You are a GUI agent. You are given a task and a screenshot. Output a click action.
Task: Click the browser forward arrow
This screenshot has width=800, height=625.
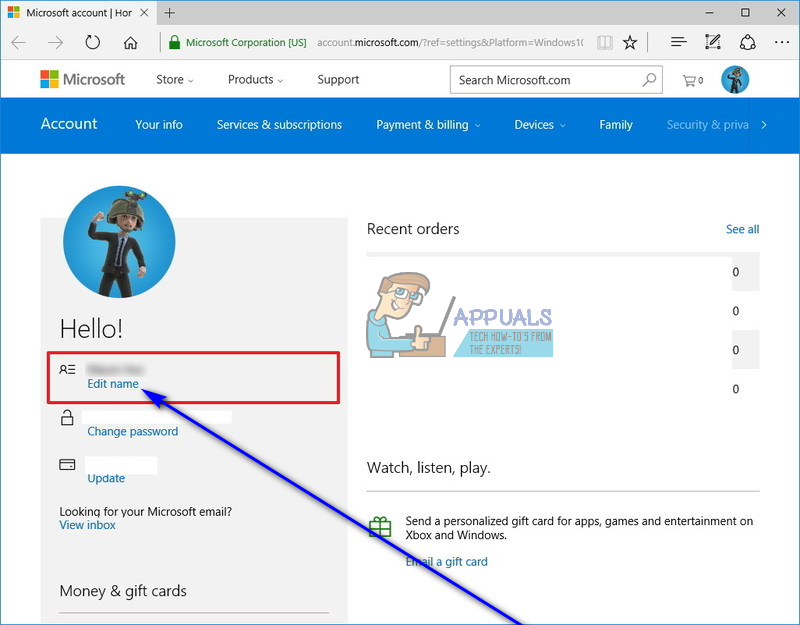coord(56,42)
